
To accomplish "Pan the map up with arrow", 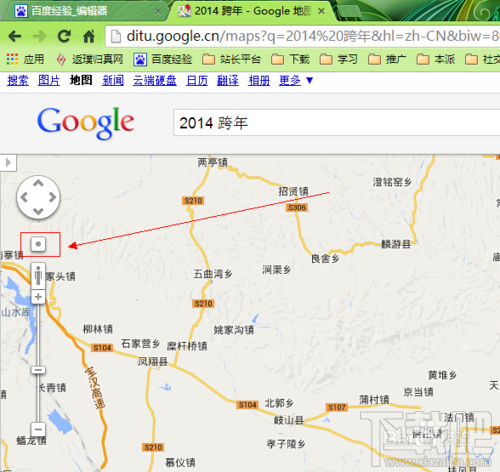I will pyautogui.click(x=38, y=183).
